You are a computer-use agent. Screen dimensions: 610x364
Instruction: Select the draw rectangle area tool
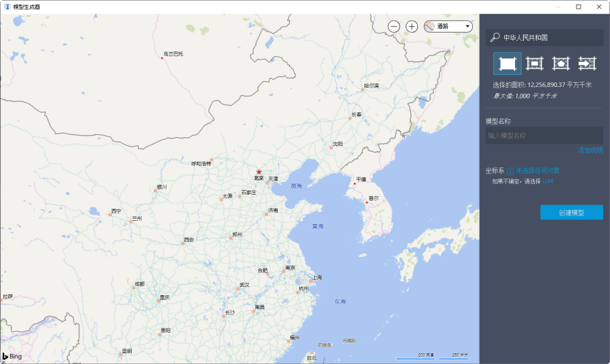coord(534,64)
